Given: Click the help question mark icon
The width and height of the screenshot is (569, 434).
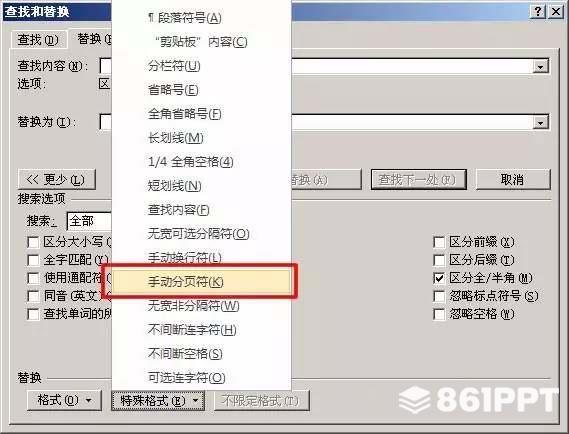Looking at the screenshot, I should click(x=538, y=12).
